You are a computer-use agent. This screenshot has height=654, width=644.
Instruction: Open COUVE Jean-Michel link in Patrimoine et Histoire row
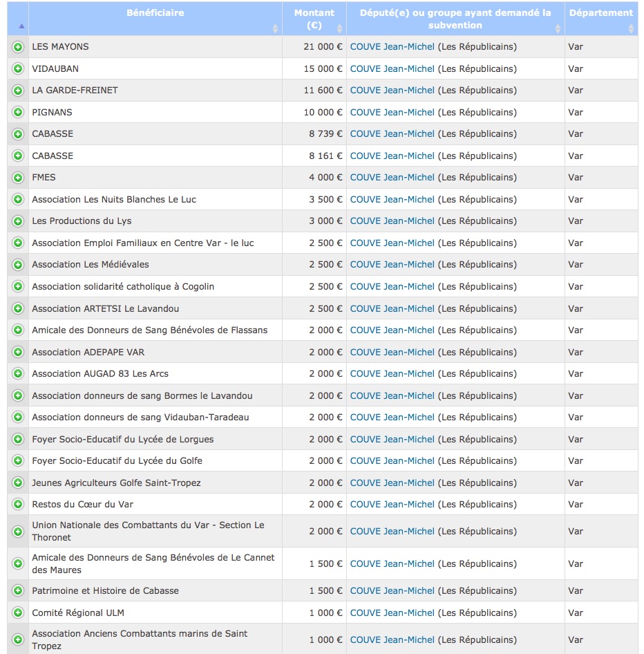[x=392, y=590]
